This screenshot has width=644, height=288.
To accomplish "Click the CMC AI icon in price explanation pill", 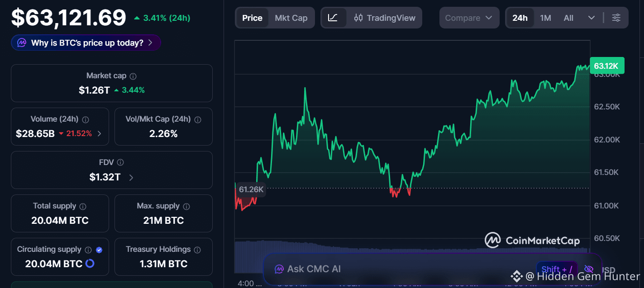I will 22,43.
